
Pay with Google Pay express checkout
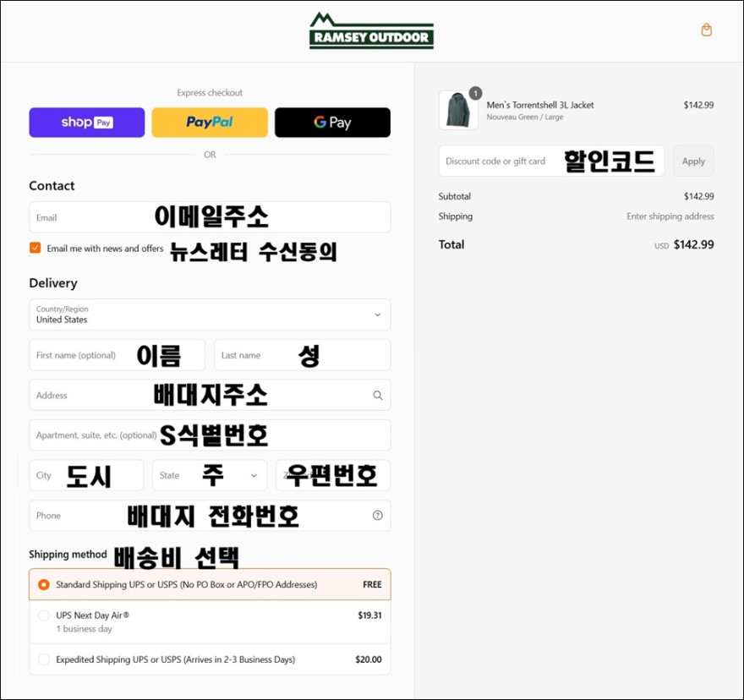[332, 123]
